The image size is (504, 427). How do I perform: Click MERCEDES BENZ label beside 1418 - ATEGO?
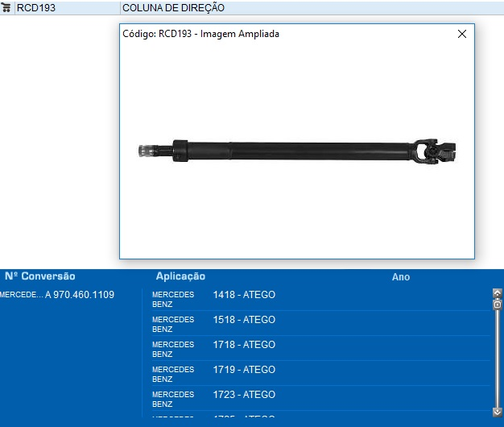pos(172,300)
